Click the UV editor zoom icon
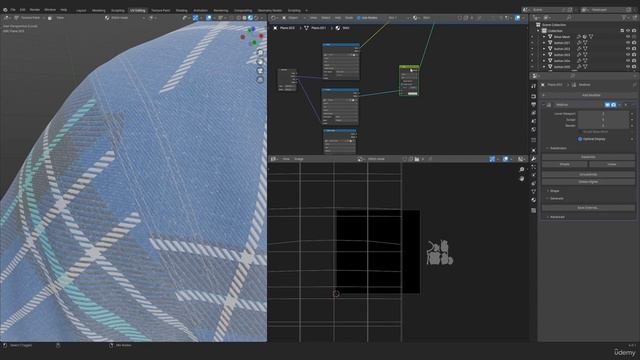Viewport: 640px width, 360px height. coord(522,169)
